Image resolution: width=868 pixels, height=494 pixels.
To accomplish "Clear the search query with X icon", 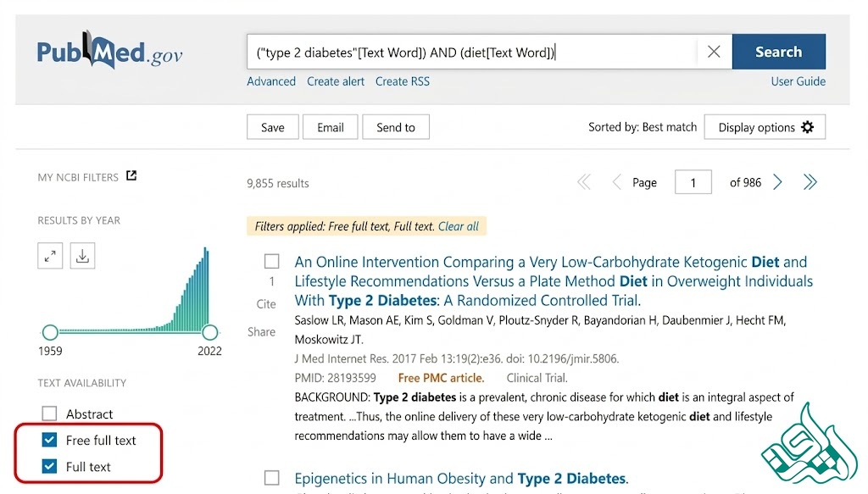I will 714,52.
